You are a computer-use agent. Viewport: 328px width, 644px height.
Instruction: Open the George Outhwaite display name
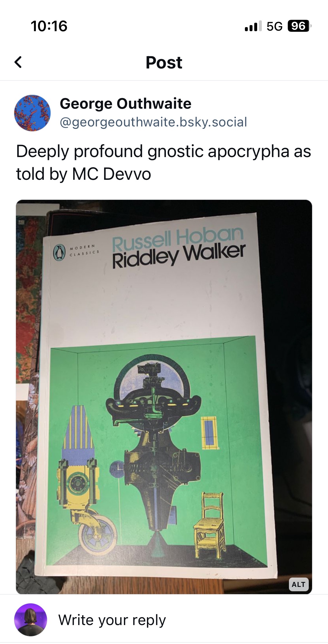click(x=125, y=103)
